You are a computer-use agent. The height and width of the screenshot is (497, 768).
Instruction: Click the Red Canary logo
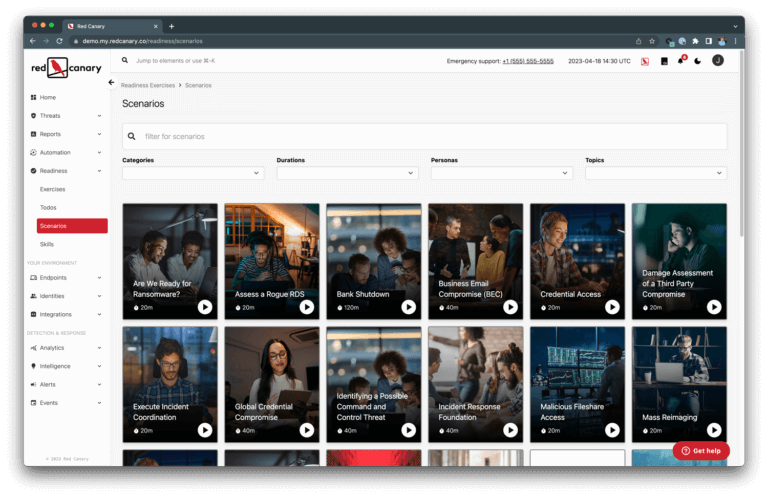pyautogui.click(x=66, y=68)
